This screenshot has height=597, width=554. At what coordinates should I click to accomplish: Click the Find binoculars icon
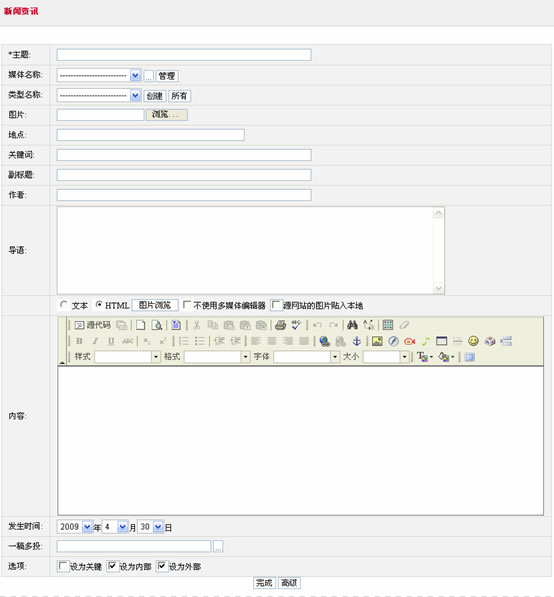352,325
